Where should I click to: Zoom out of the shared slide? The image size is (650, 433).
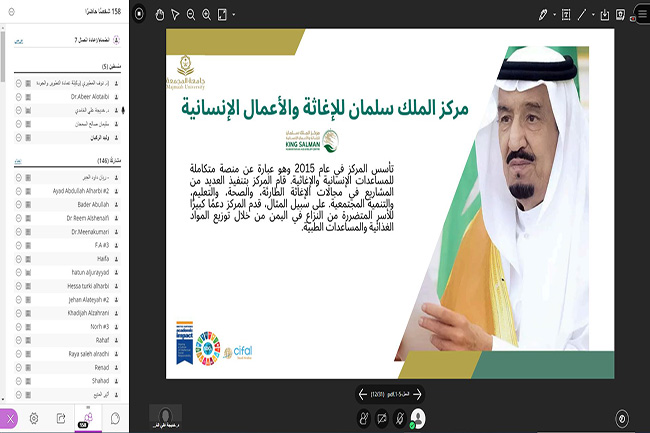[191, 15]
